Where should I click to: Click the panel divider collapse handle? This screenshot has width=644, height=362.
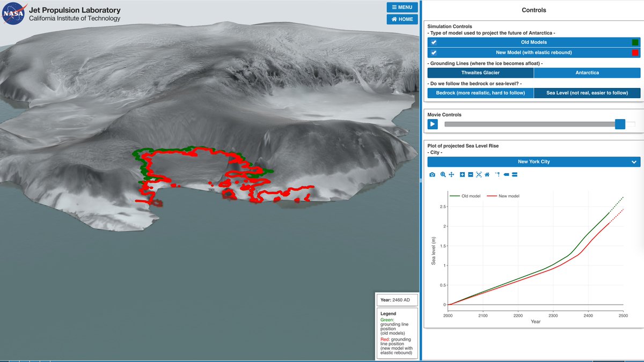[420, 181]
